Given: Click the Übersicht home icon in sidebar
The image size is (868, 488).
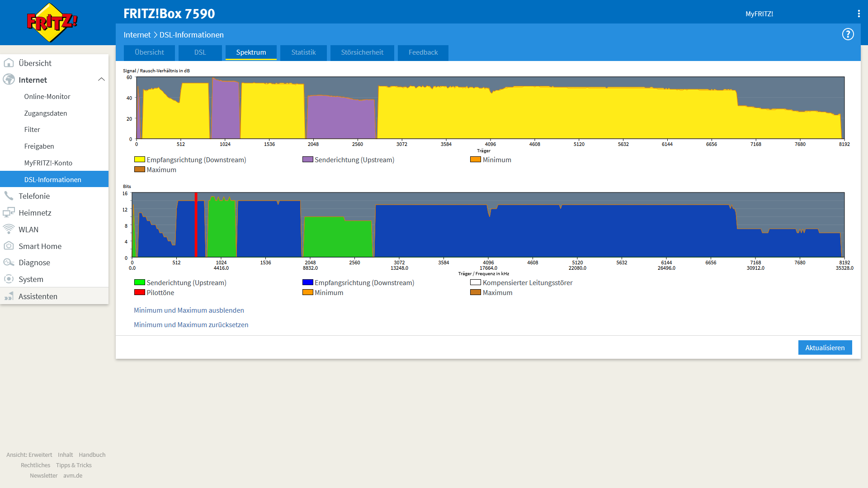Looking at the screenshot, I should [9, 63].
